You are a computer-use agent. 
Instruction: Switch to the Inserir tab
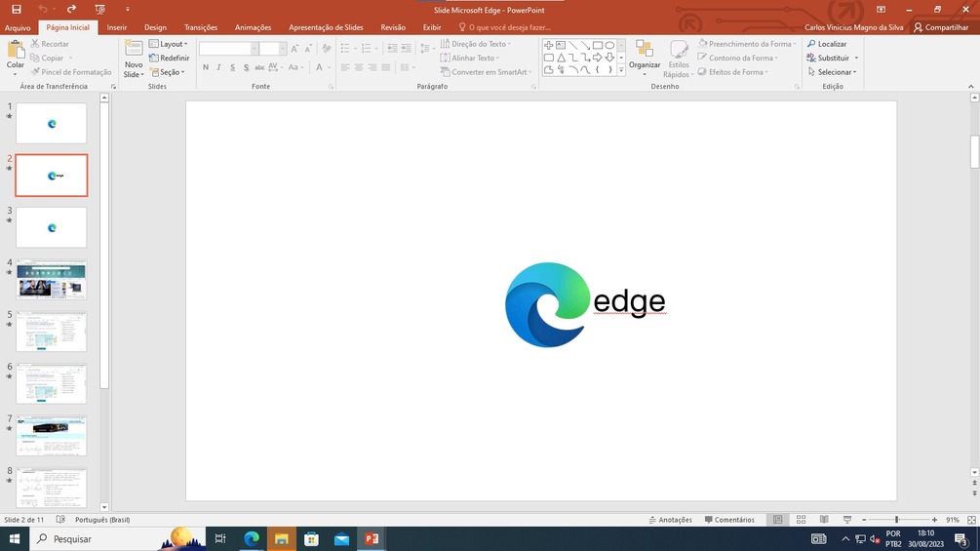(117, 27)
